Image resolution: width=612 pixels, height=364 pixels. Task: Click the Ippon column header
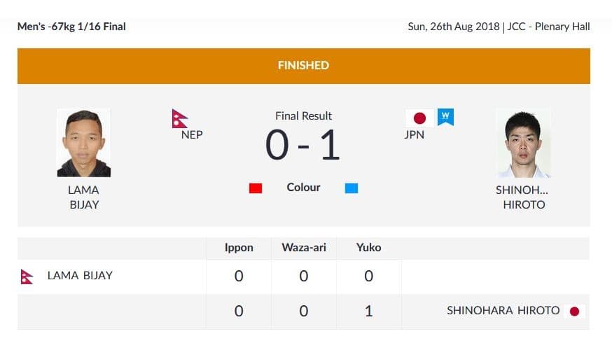pyautogui.click(x=239, y=247)
